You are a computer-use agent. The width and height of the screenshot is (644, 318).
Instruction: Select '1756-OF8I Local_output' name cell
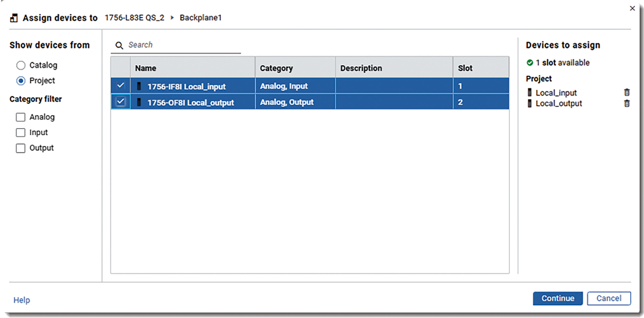(x=192, y=102)
